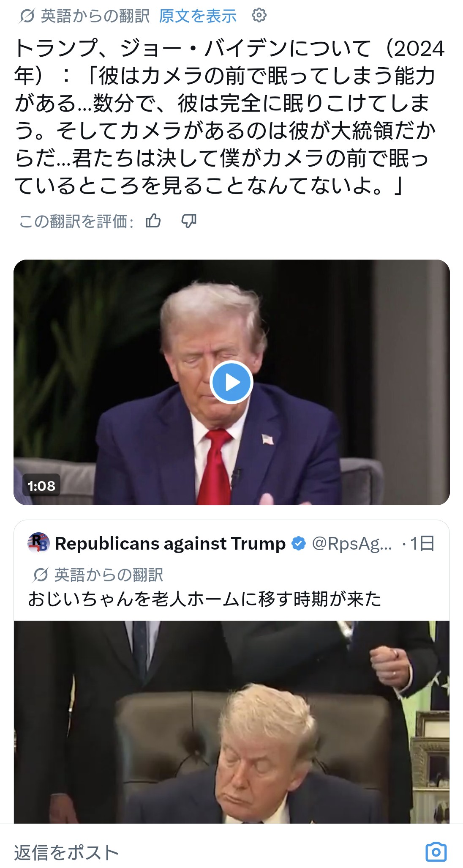Tap the この翻訳を評価 label
The height and width of the screenshot is (868, 463).
tap(76, 221)
